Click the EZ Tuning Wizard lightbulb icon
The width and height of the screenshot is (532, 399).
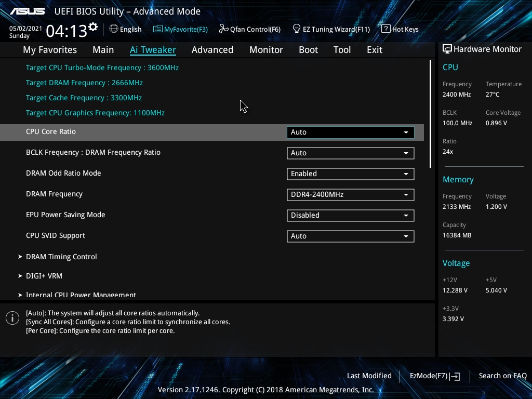click(297, 29)
